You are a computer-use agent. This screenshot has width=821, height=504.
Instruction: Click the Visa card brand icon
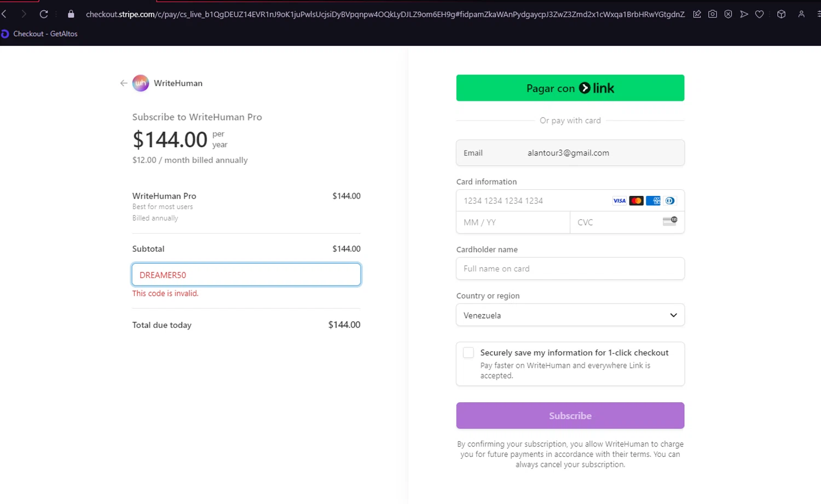619,201
